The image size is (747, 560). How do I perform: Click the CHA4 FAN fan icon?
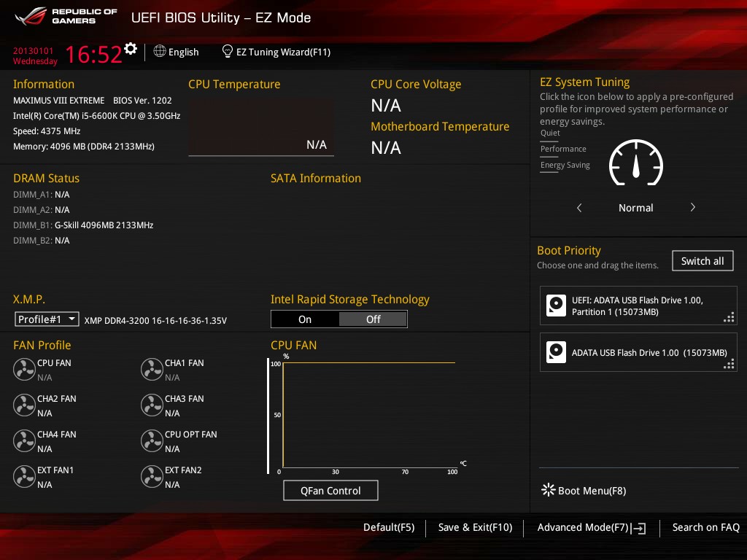pyautogui.click(x=24, y=441)
